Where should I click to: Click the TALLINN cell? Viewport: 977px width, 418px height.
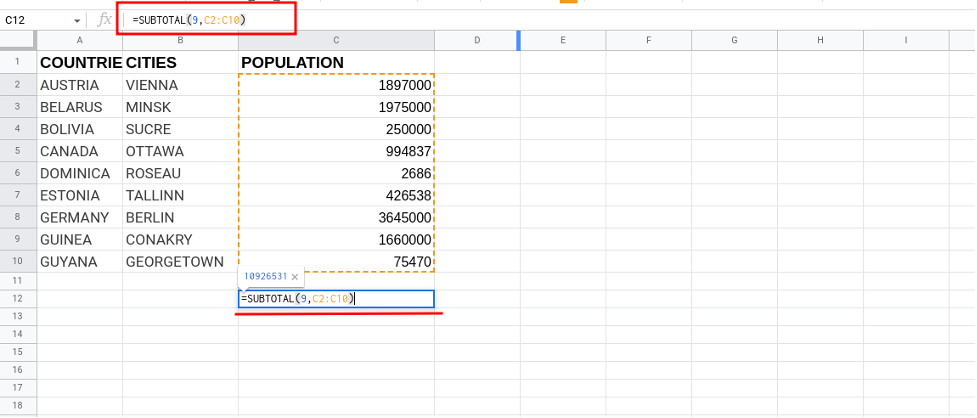(181, 196)
